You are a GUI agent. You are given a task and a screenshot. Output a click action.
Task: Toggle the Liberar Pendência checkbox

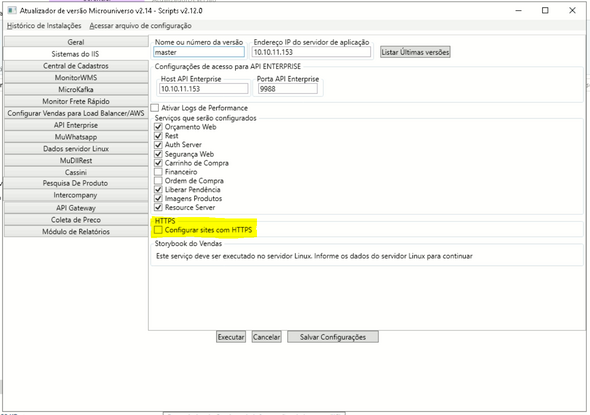158,190
